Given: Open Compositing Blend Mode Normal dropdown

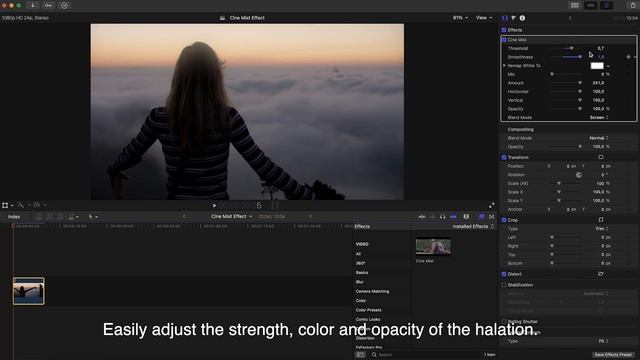Looking at the screenshot, I should (x=599, y=138).
